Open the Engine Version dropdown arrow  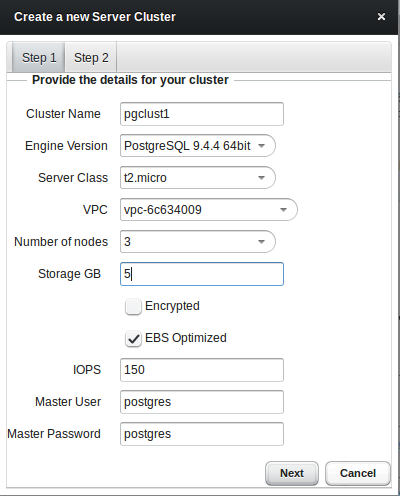262,146
